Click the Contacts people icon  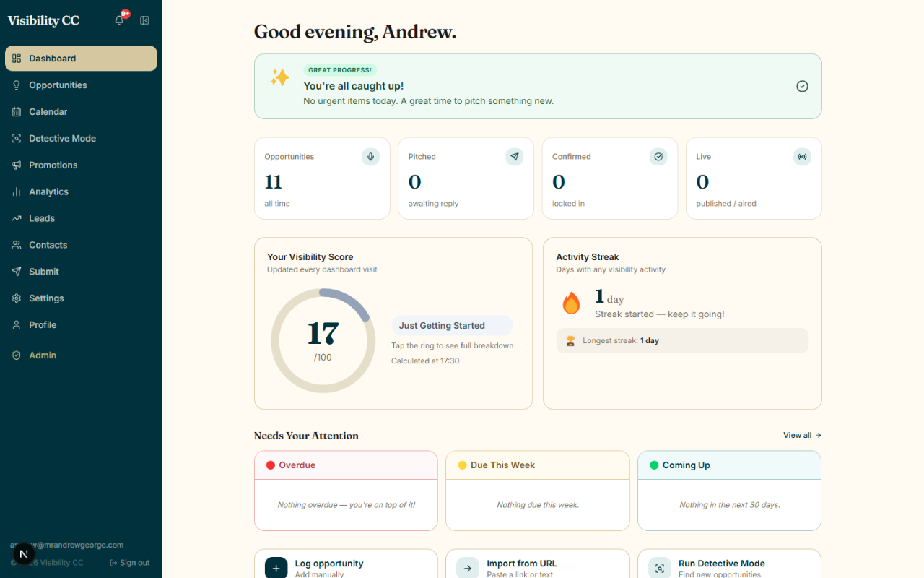17,245
